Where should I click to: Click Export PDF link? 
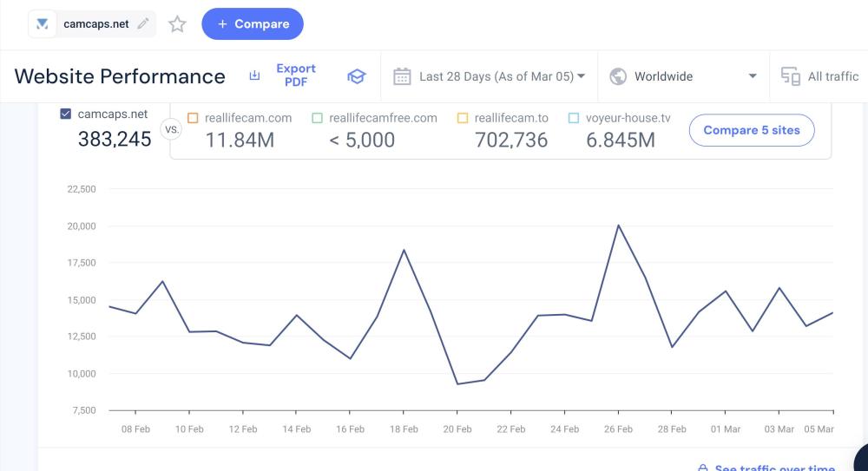295,75
